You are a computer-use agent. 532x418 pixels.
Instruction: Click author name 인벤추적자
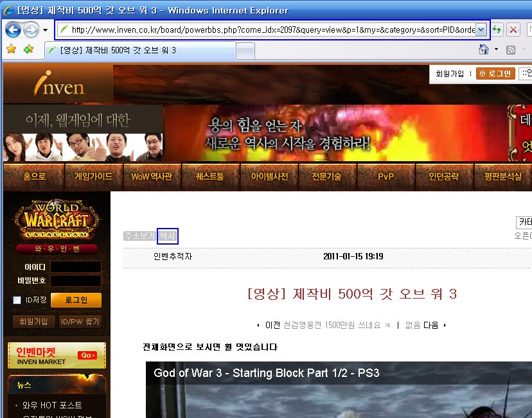pos(173,256)
